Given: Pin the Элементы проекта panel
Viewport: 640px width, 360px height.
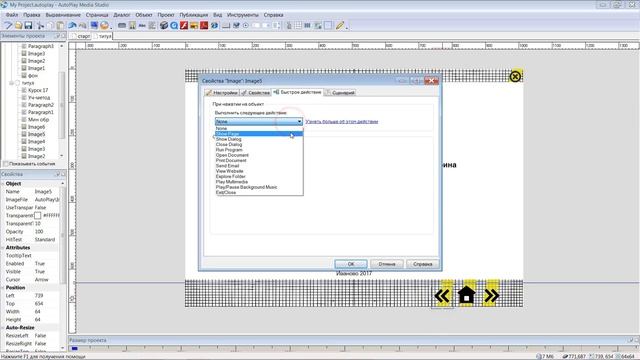Looking at the screenshot, I should tap(57, 36).
